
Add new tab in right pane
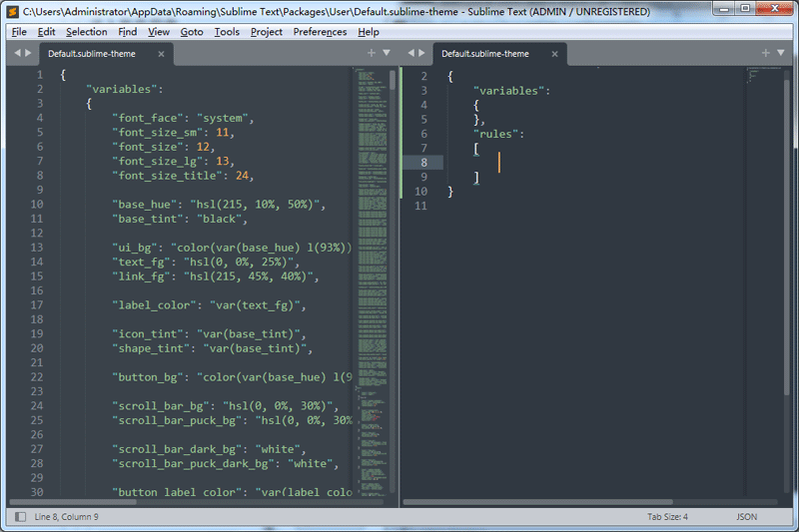(766, 53)
